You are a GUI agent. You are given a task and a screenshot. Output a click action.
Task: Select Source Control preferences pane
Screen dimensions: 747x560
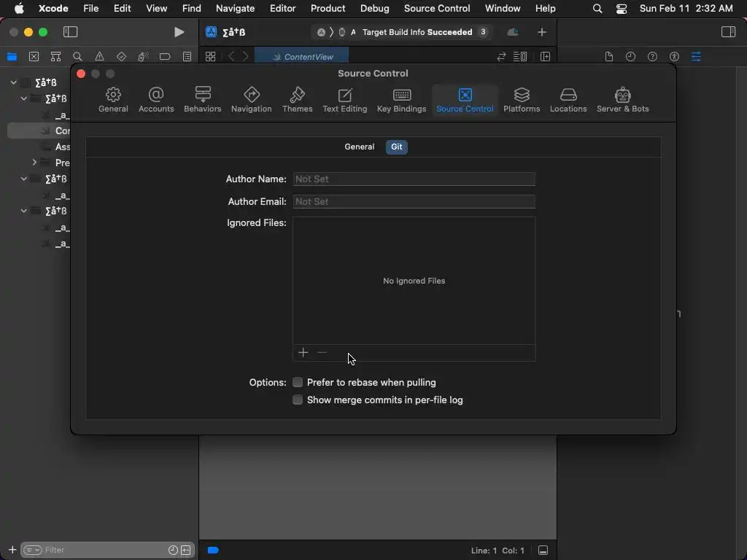coord(465,99)
